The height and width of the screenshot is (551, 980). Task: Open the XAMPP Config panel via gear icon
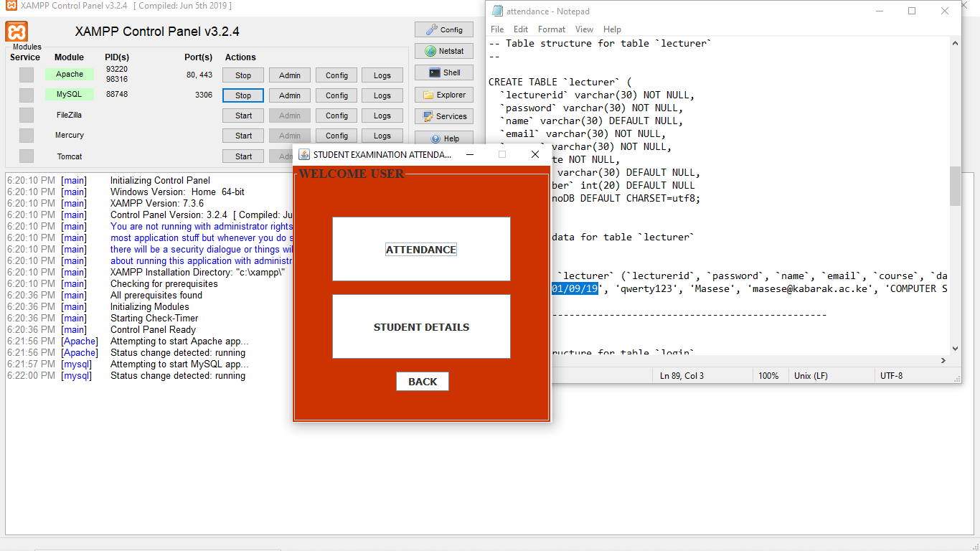pyautogui.click(x=443, y=29)
